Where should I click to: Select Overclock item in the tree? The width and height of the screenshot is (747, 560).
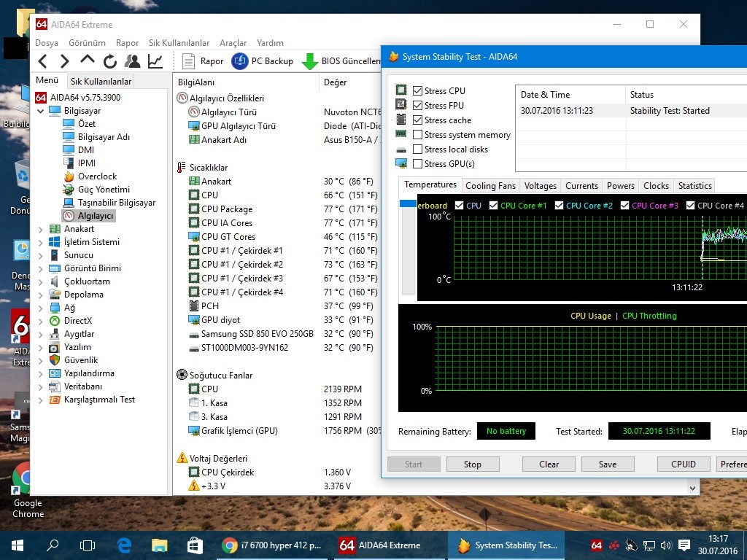[x=97, y=176]
